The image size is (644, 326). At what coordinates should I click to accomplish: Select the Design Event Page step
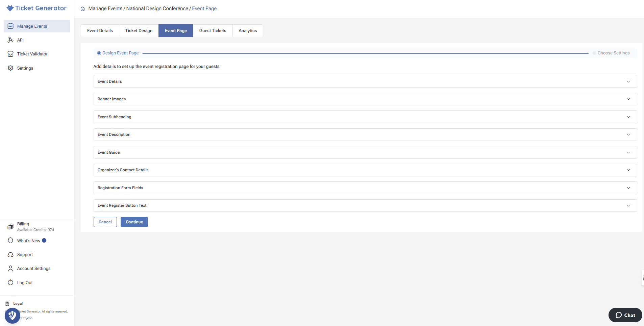[x=118, y=53]
